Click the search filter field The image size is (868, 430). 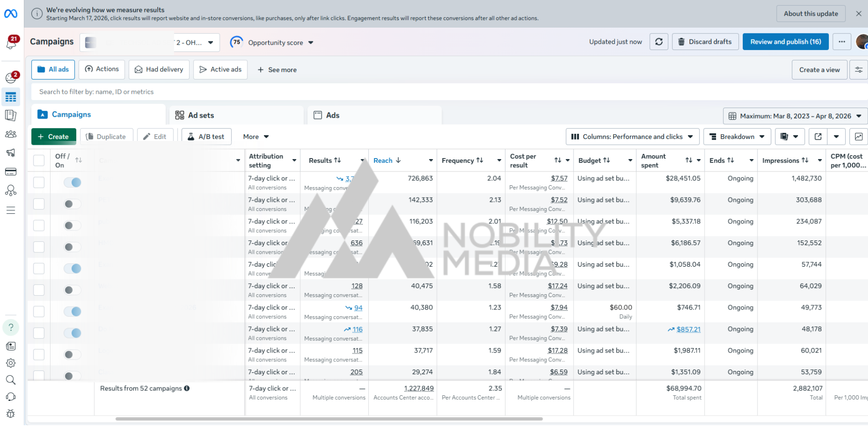coord(449,92)
